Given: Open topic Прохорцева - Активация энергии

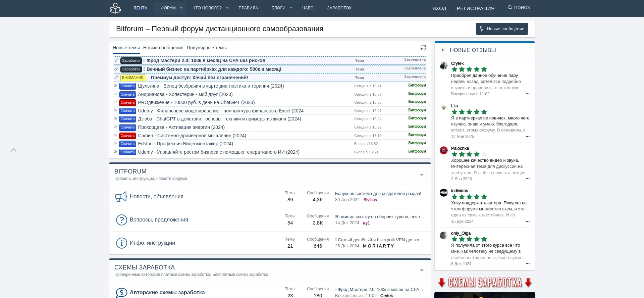Looking at the screenshot, I should point(181,127).
